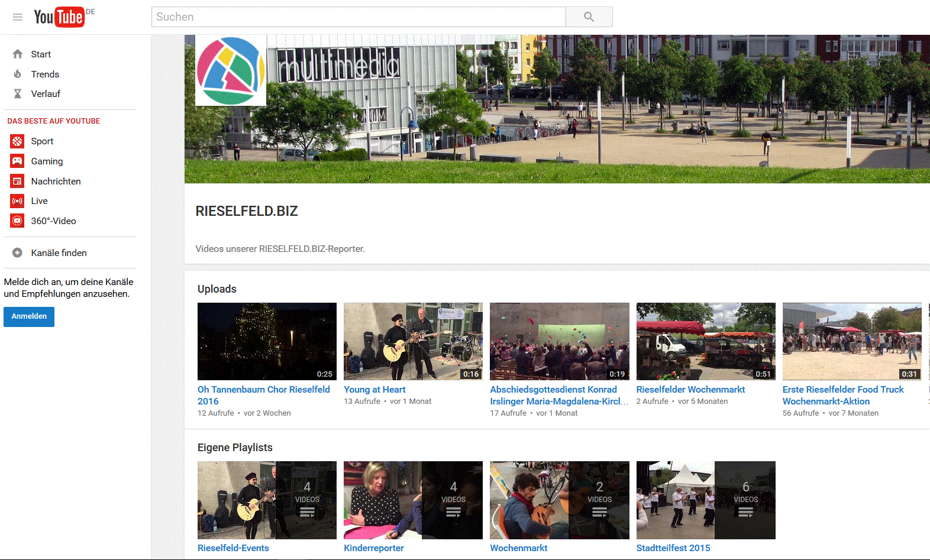The height and width of the screenshot is (560, 930).
Task: Click the Gaming controller icon
Action: coord(17,161)
